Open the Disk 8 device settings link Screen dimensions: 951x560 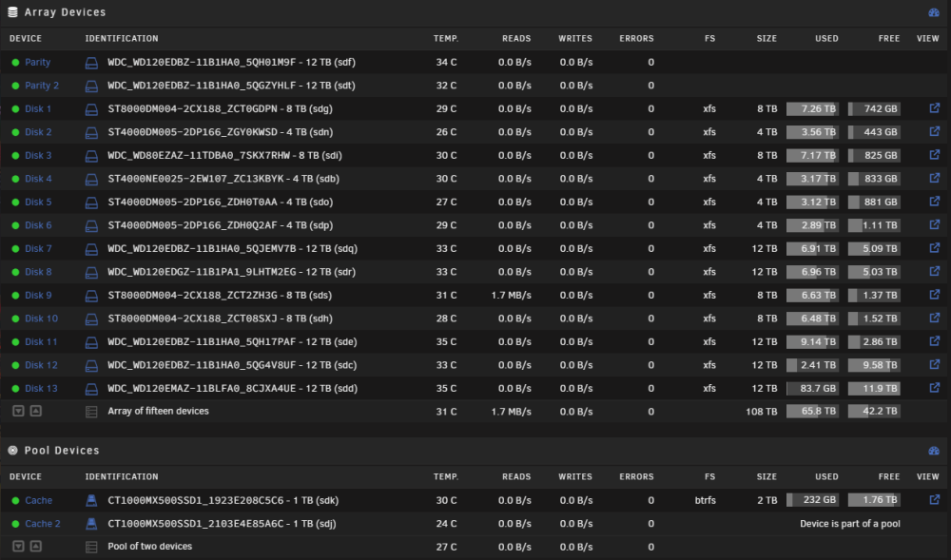coord(38,272)
